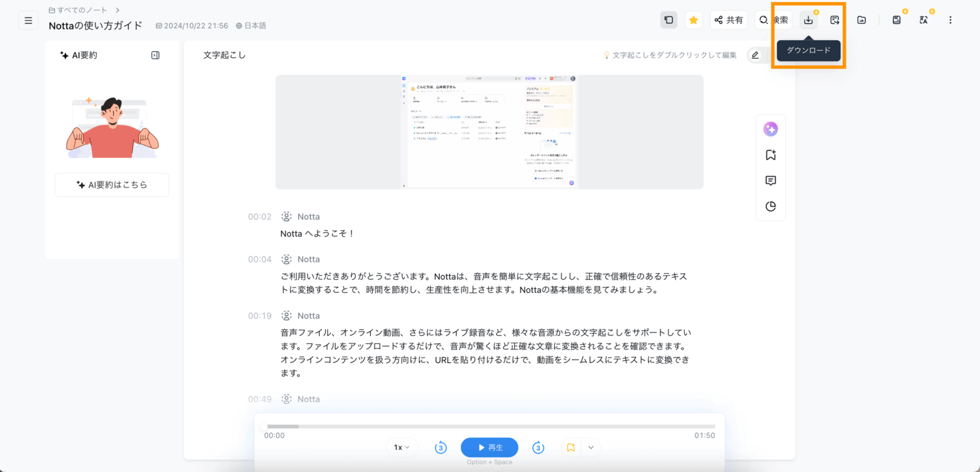The width and height of the screenshot is (980, 472).
Task: Click the 日本語 language selector
Action: click(251, 26)
